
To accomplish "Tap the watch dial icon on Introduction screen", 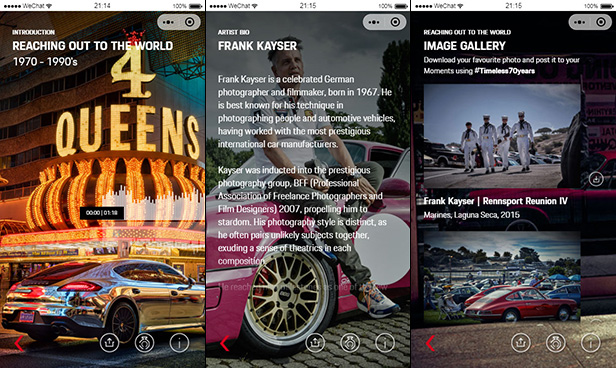I will tap(144, 343).
